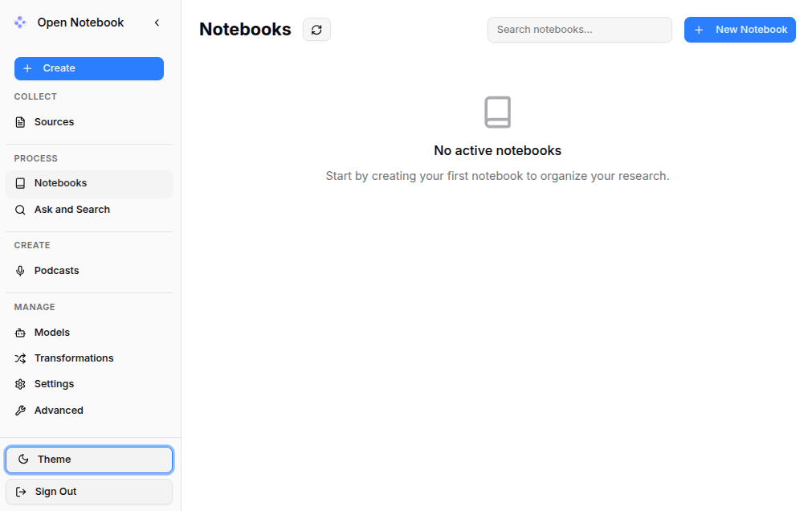This screenshot has height=511, width=812.
Task: Click the Settings gear icon
Action: click(21, 384)
